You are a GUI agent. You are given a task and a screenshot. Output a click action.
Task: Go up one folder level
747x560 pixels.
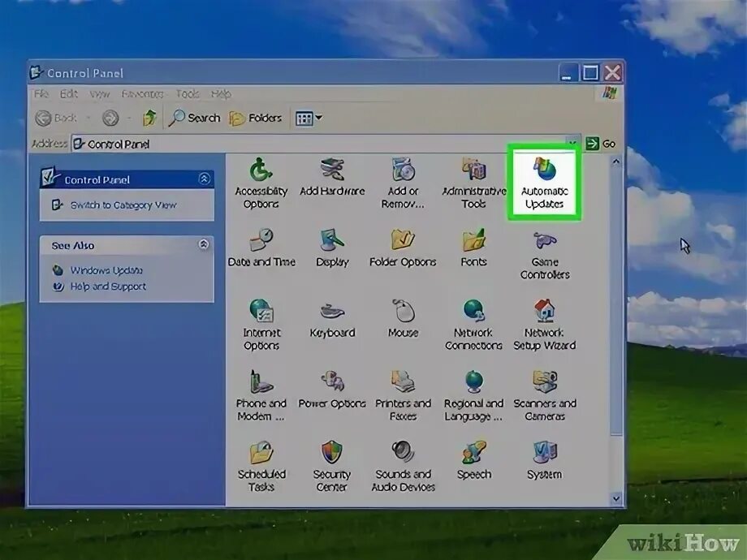(x=149, y=118)
